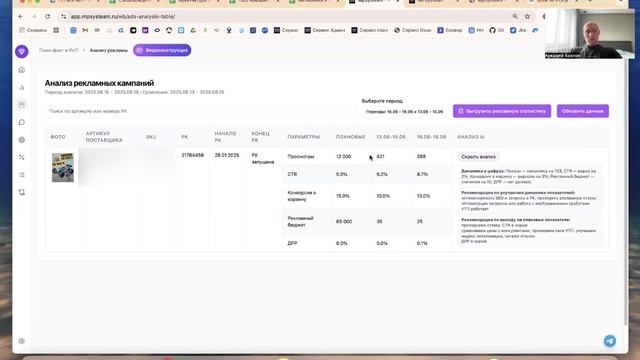Open the Сервер bookmark

pyautogui.click(x=449, y=30)
